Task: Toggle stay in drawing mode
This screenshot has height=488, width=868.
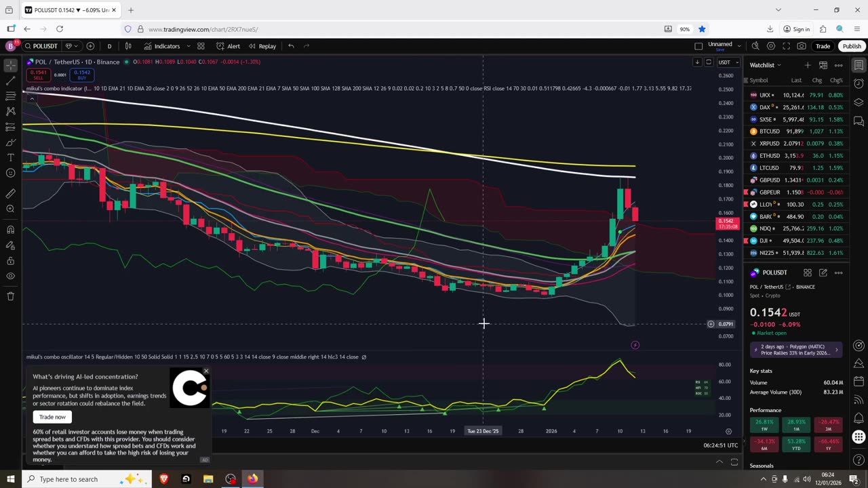Action: (x=10, y=245)
